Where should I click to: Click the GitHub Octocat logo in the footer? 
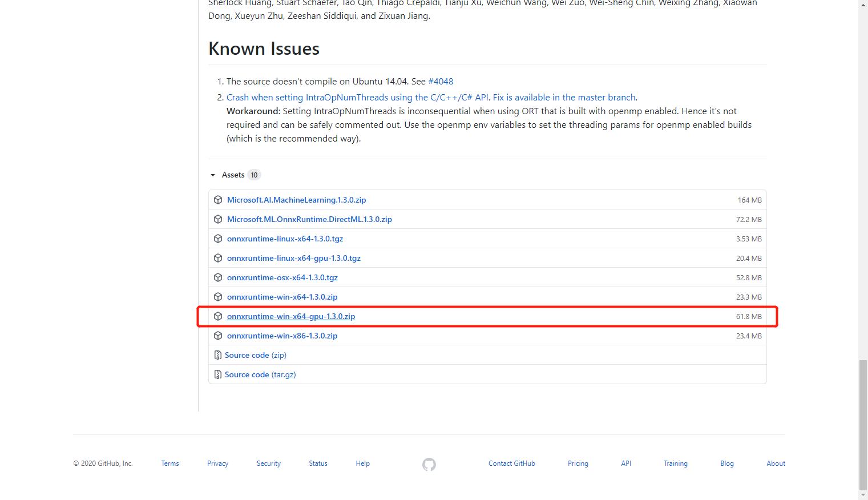[x=429, y=465]
